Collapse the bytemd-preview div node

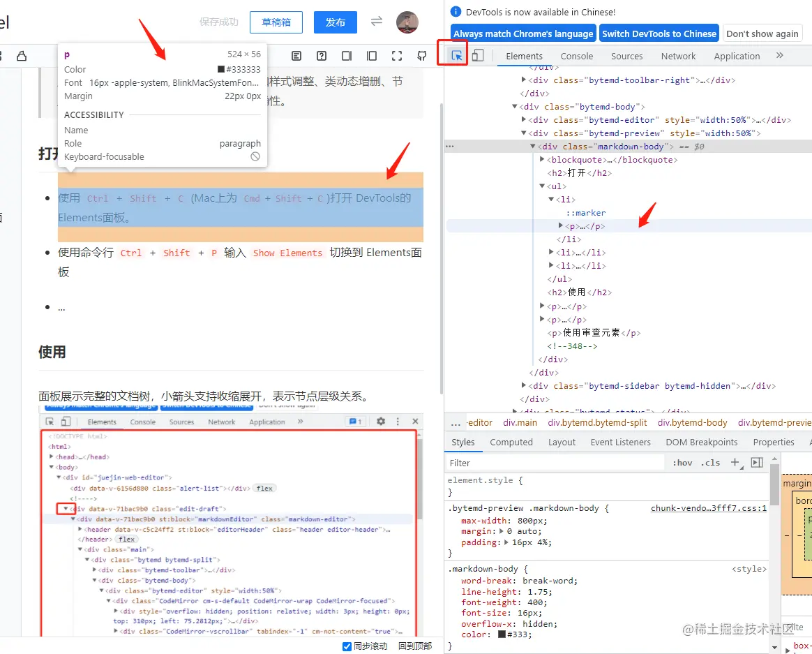pos(524,133)
